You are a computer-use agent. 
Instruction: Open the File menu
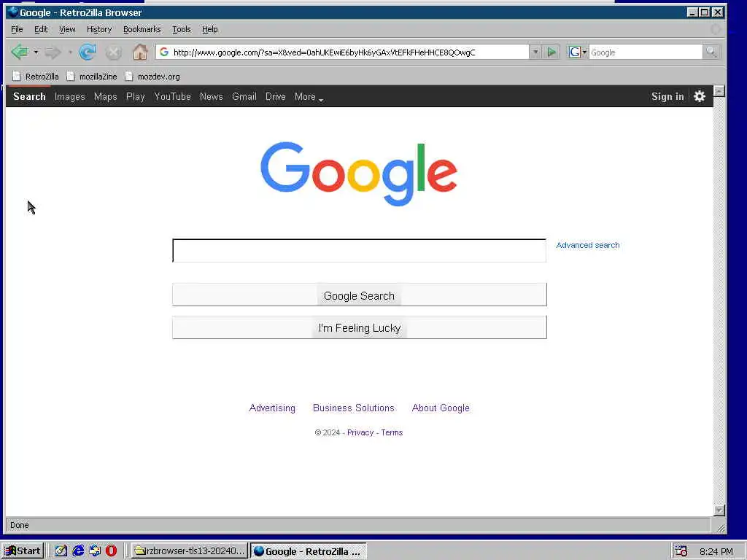coord(17,29)
